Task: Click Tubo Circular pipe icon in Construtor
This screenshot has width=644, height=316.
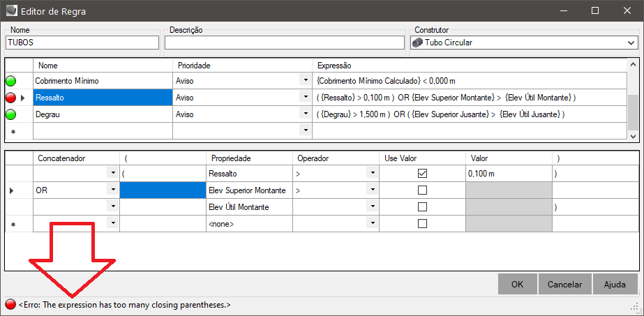Action: [418, 43]
